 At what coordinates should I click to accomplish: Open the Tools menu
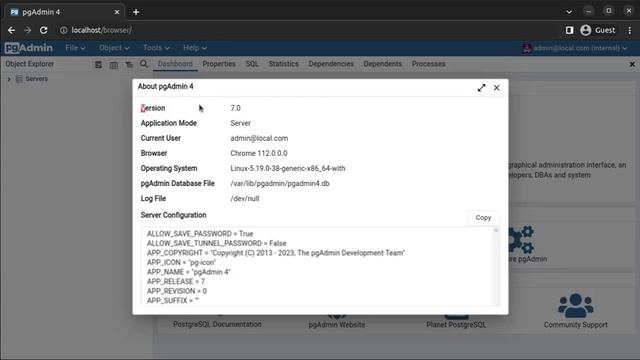tap(156, 48)
